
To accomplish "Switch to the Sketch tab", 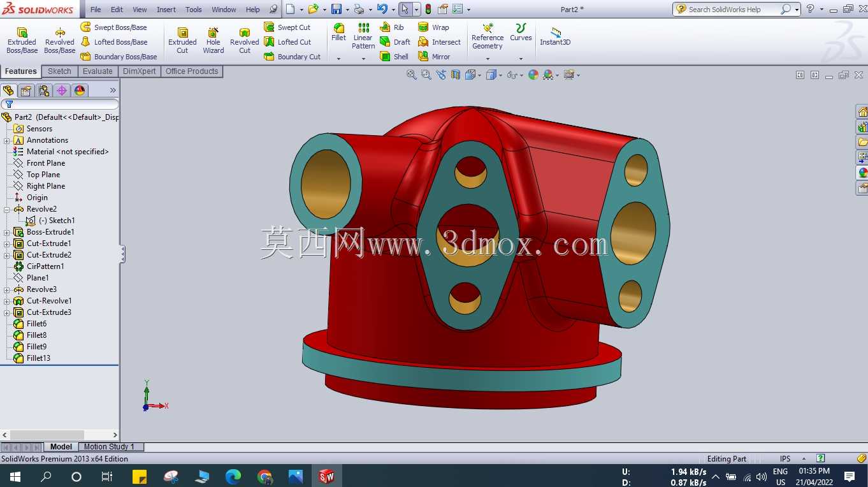I will coord(59,71).
